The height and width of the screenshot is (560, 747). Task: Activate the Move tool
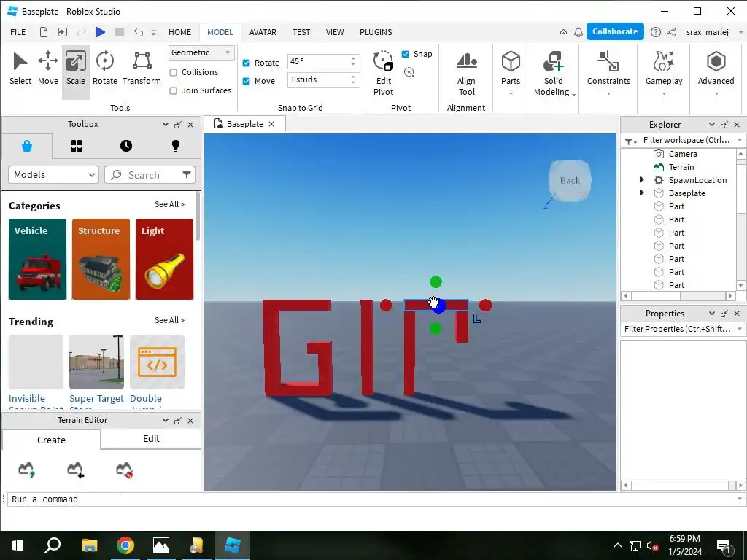tap(48, 69)
